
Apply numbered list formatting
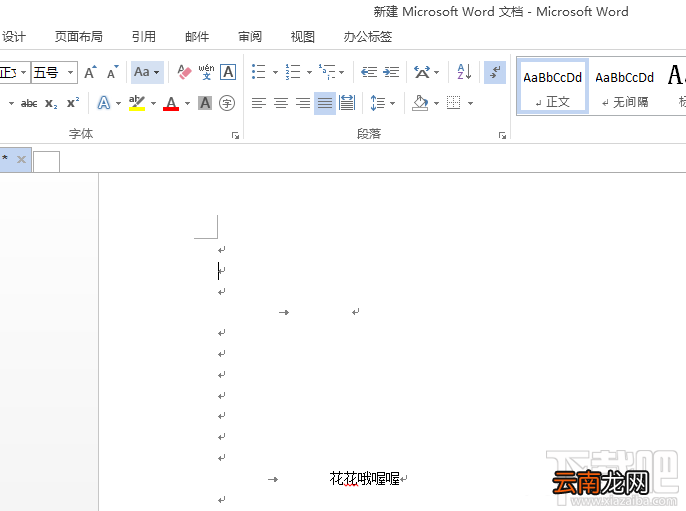[x=293, y=72]
